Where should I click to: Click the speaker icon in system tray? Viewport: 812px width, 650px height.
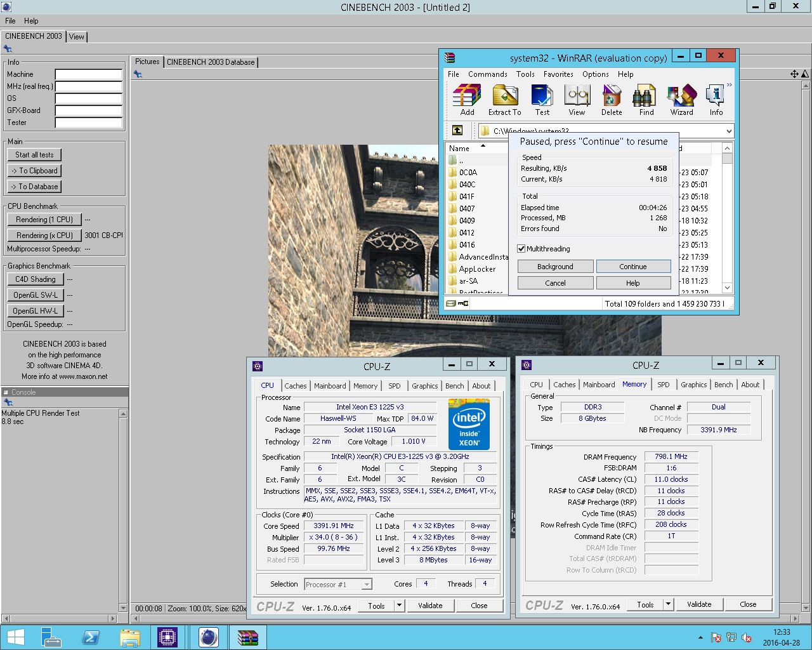pyautogui.click(x=747, y=637)
